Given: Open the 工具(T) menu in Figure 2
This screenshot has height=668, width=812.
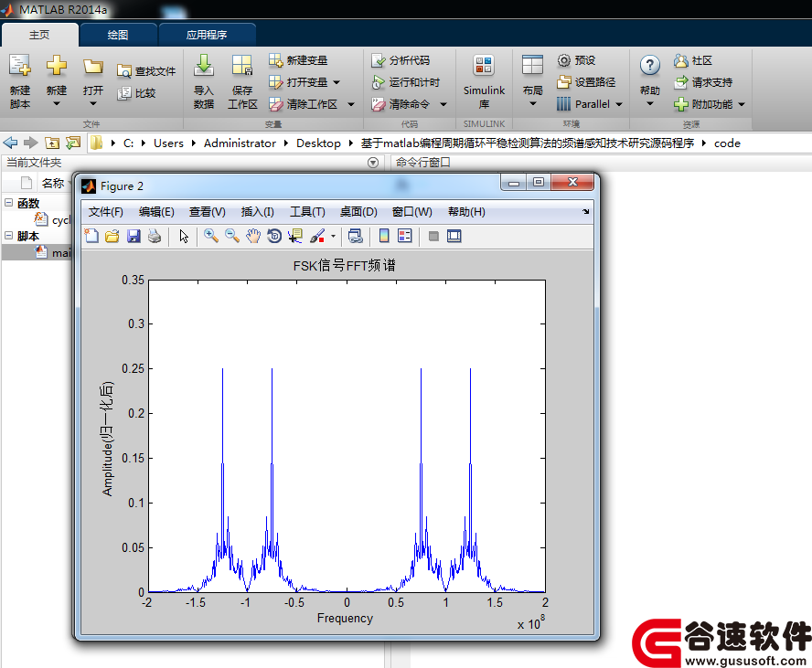Looking at the screenshot, I should (x=307, y=212).
